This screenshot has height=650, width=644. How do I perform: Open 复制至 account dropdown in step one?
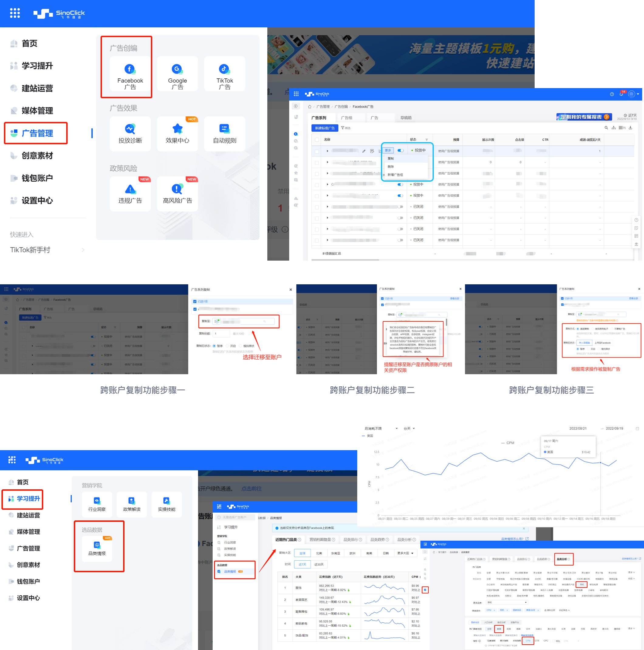tap(244, 321)
